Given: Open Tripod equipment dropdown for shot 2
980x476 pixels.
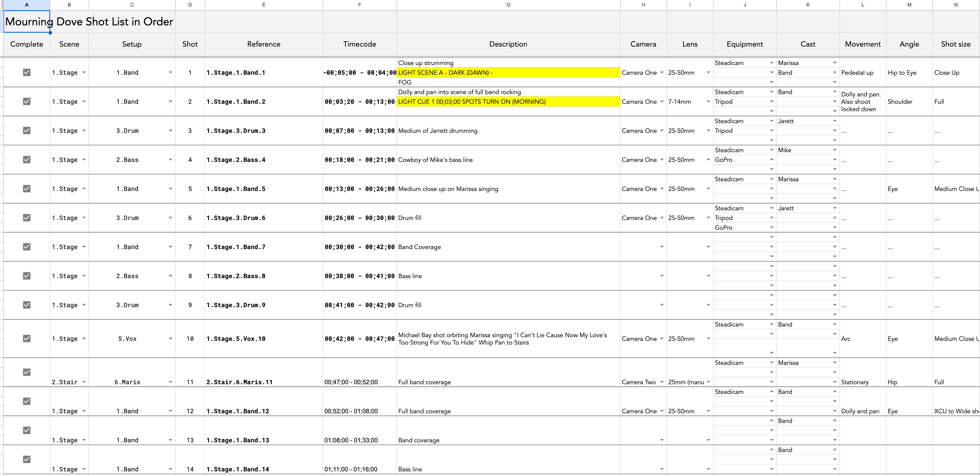Looking at the screenshot, I should (x=771, y=102).
